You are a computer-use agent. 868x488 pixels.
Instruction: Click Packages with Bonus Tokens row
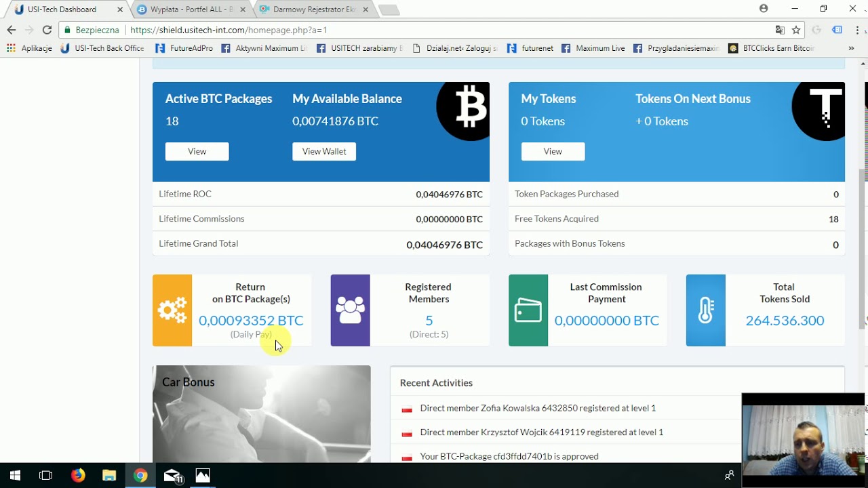click(x=677, y=243)
